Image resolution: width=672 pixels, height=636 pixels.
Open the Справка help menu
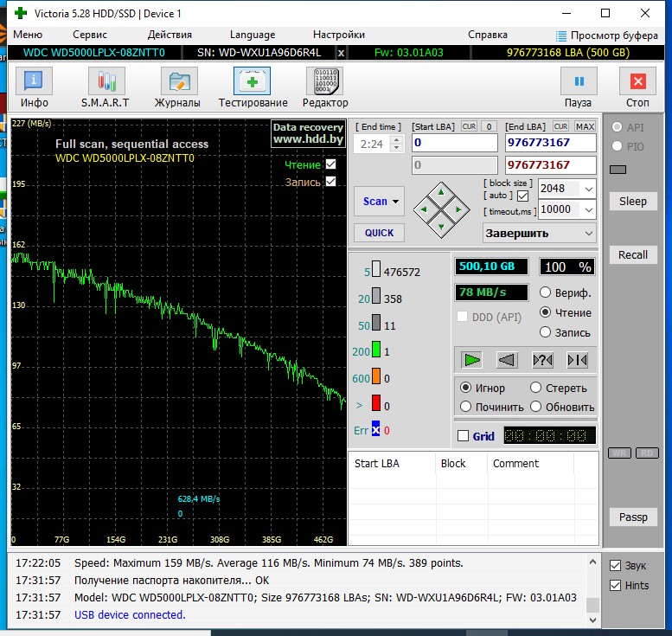(x=487, y=35)
